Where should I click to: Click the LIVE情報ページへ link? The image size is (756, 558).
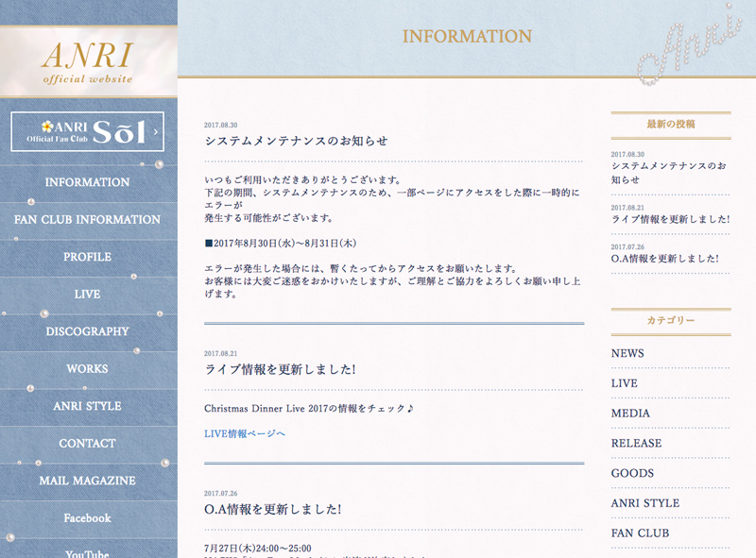pos(244,433)
